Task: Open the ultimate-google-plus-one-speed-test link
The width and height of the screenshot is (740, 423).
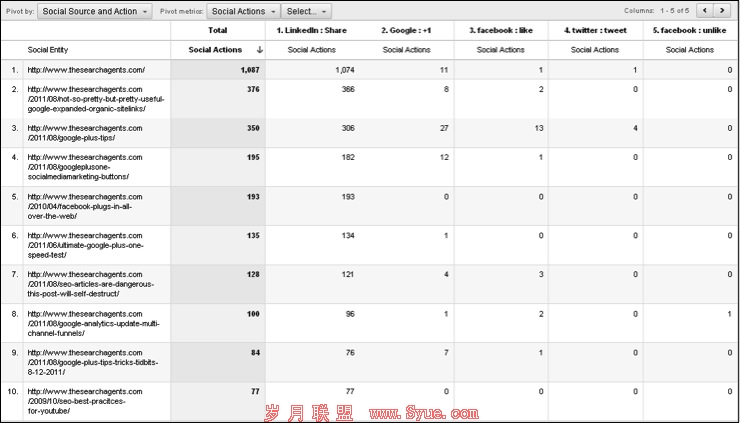Action: point(85,245)
